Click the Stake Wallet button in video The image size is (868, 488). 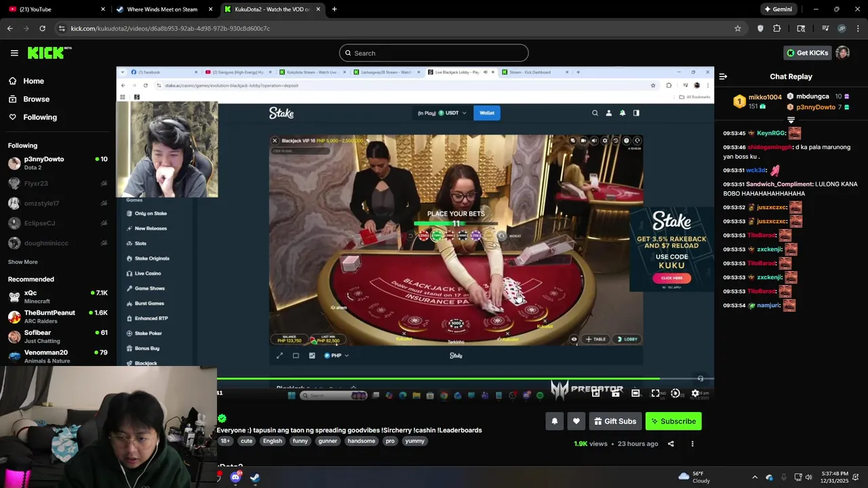[487, 113]
